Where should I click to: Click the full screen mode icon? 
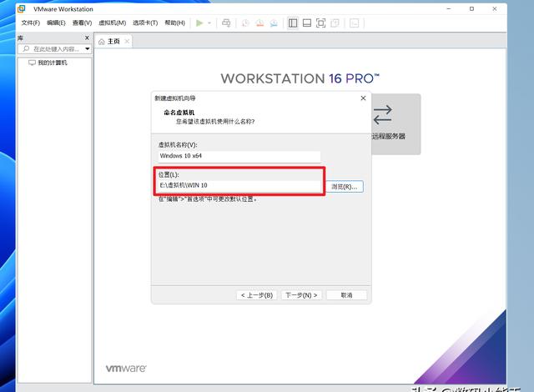point(320,23)
